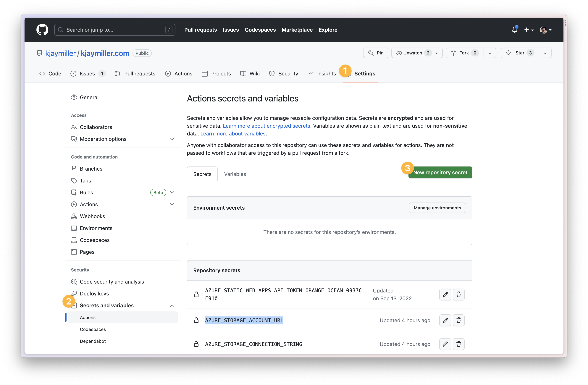The width and height of the screenshot is (588, 385).
Task: Open the plus create-new menu
Action: tap(529, 30)
